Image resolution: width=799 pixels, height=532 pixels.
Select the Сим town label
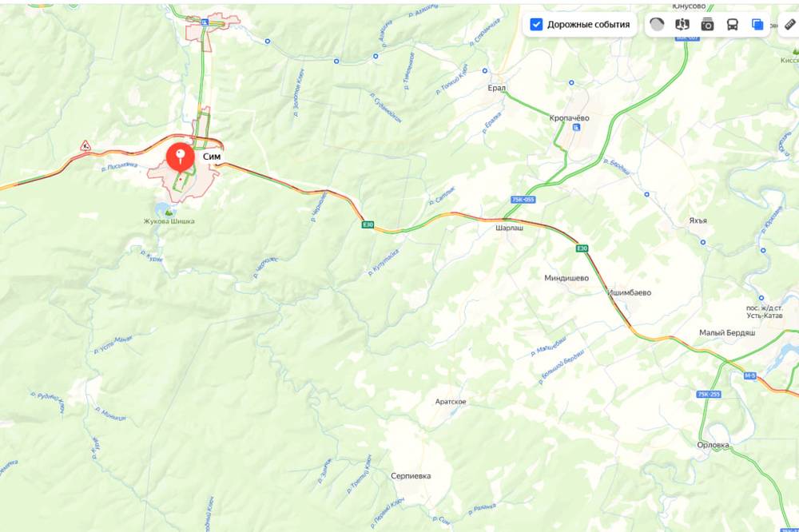point(212,157)
